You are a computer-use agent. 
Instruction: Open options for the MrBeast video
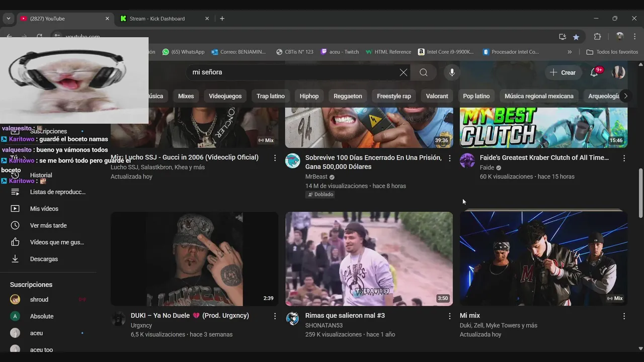pos(449,158)
